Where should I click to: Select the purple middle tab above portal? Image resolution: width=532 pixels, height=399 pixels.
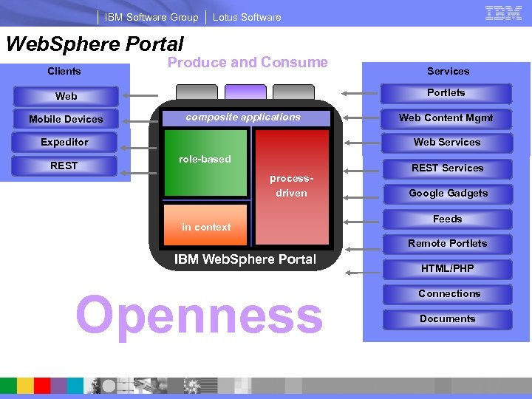click(245, 92)
